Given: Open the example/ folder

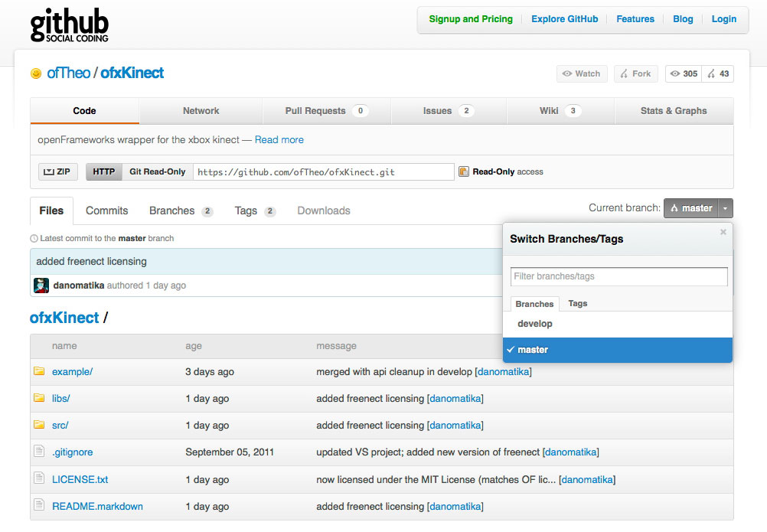Looking at the screenshot, I should pos(73,371).
